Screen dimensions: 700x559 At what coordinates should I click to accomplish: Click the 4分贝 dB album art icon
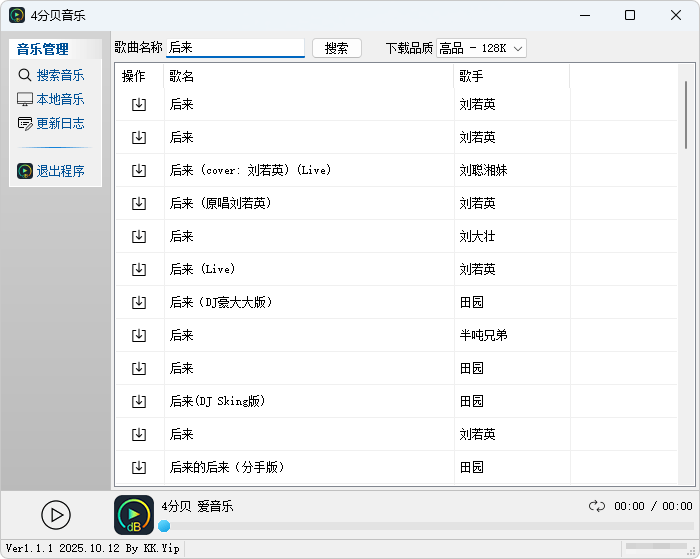tap(134, 515)
